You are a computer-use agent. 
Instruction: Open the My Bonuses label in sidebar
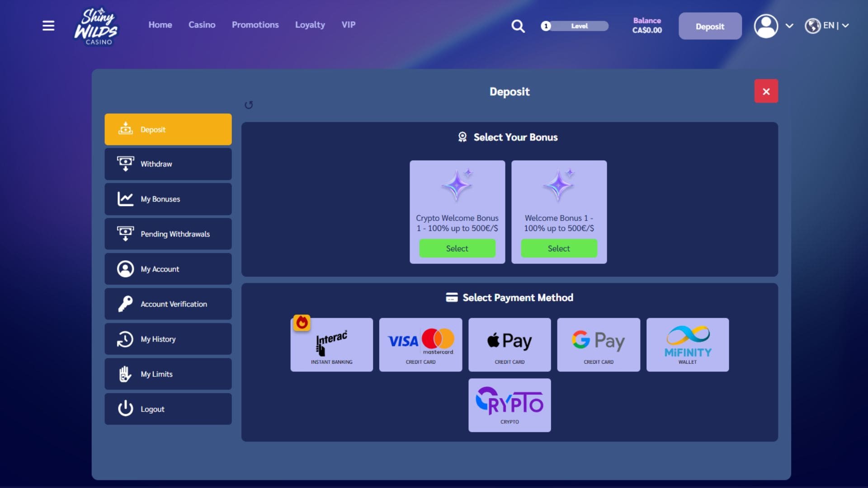tap(160, 199)
